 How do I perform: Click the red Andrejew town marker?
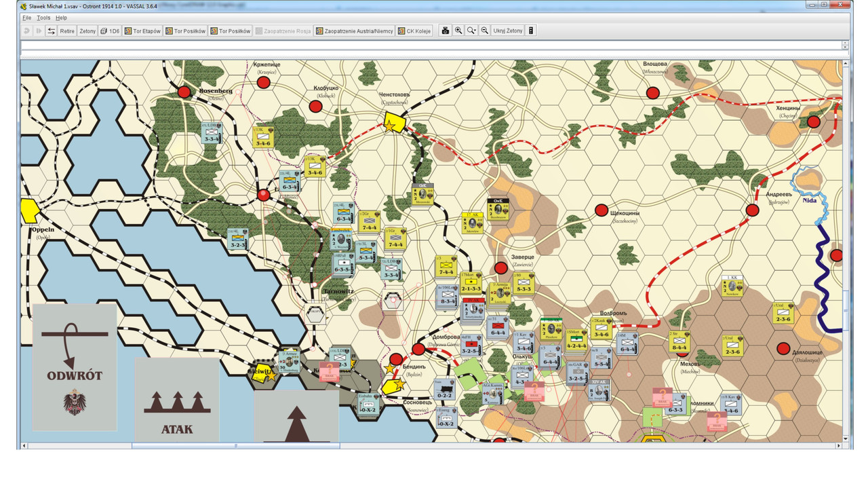click(x=752, y=210)
